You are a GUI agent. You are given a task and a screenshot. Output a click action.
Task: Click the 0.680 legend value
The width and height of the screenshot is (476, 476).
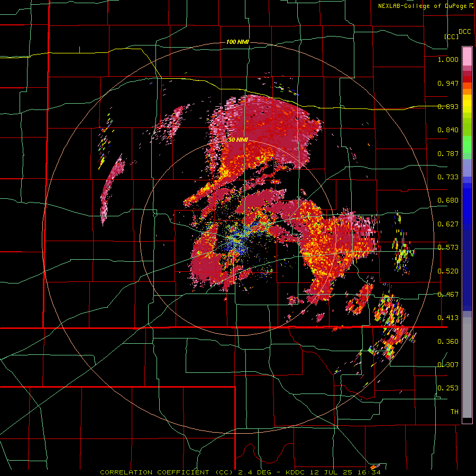click(448, 200)
